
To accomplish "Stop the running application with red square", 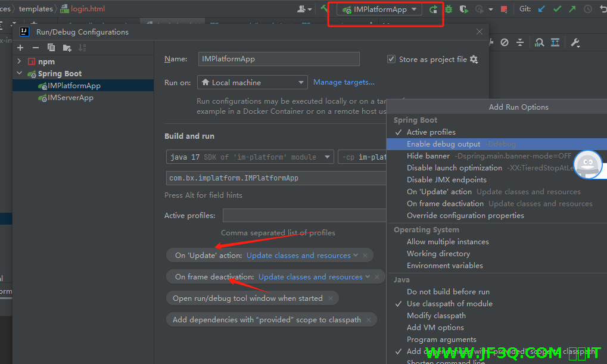I will tap(504, 9).
